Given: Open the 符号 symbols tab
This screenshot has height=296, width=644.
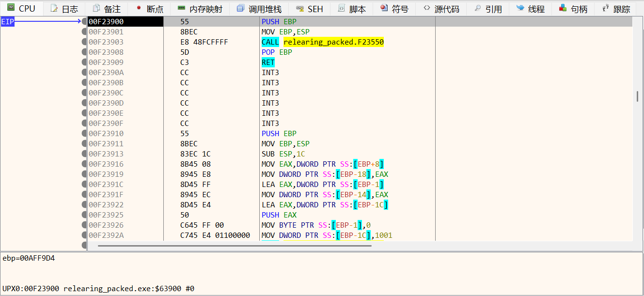Looking at the screenshot, I should 394,9.
